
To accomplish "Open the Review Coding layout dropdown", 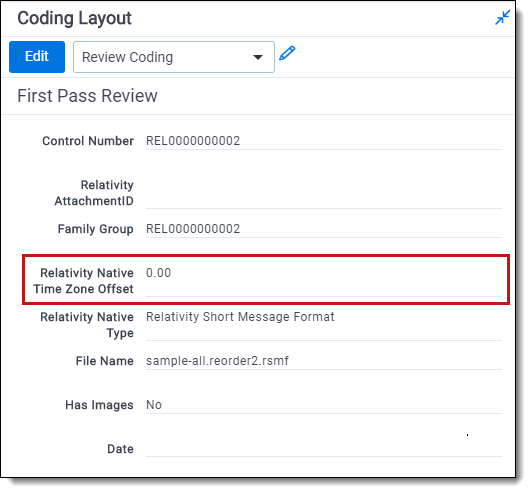I will (x=174, y=57).
